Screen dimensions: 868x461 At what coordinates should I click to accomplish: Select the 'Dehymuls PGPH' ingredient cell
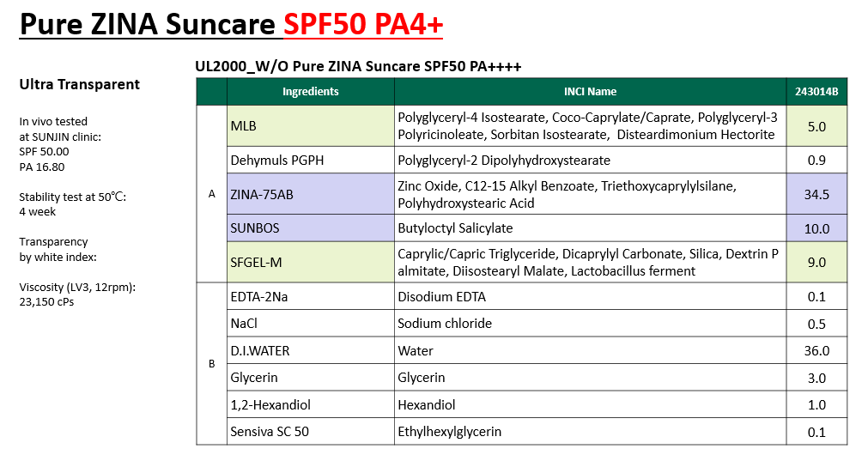(310, 161)
